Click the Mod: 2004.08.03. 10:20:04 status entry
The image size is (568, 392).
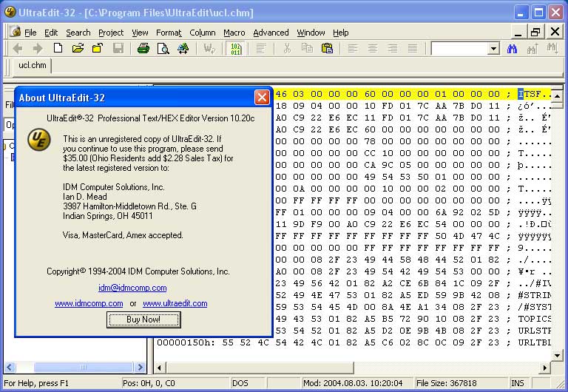coord(353,383)
